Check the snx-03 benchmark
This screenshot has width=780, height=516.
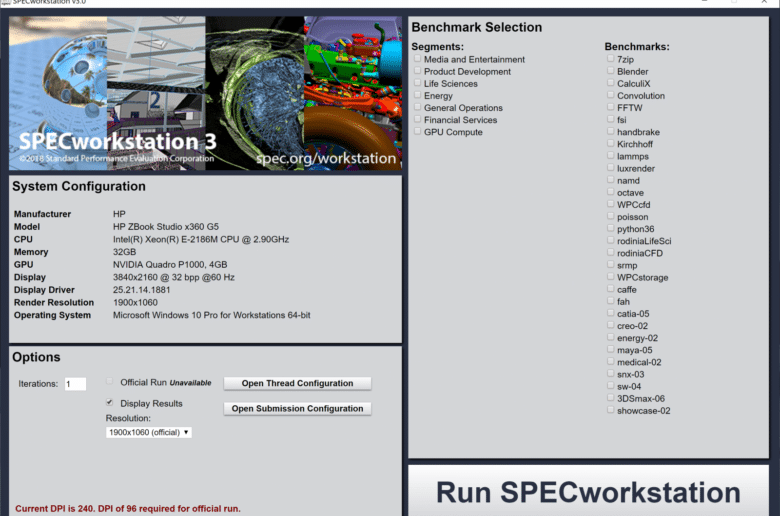click(x=610, y=374)
